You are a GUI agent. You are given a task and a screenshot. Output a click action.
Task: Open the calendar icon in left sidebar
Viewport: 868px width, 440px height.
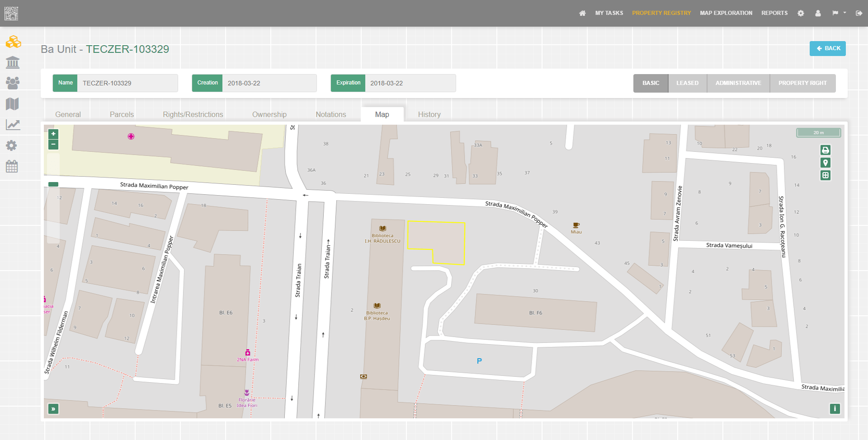[x=12, y=167]
